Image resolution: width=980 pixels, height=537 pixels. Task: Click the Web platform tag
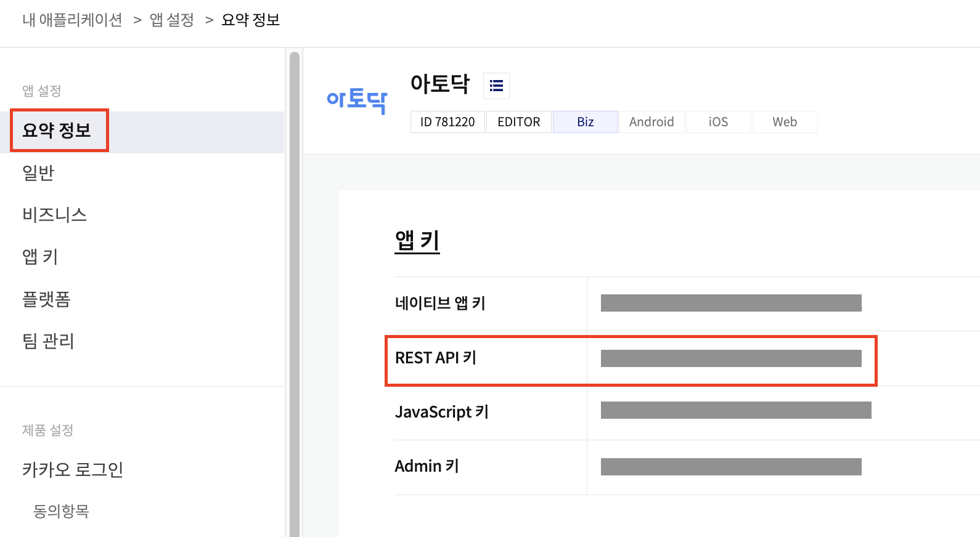(785, 122)
